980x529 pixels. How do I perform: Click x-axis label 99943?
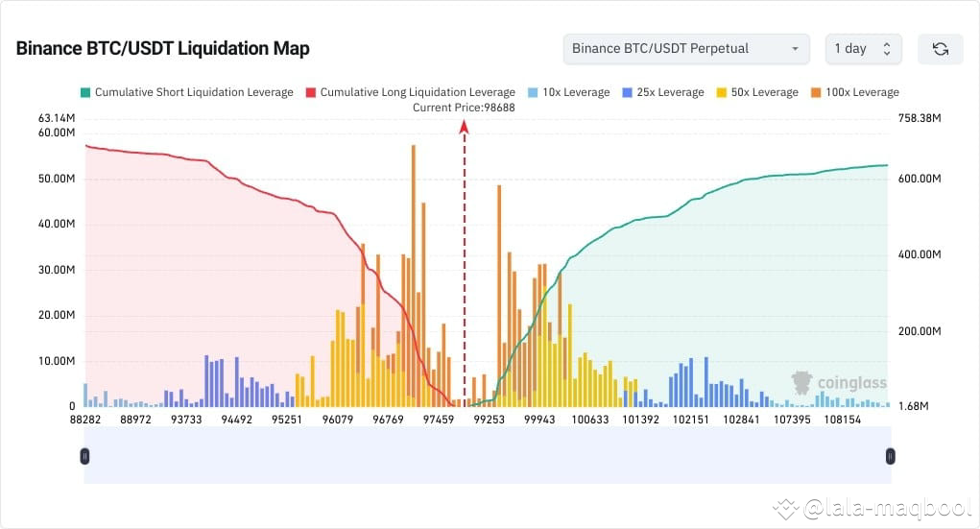click(539, 420)
